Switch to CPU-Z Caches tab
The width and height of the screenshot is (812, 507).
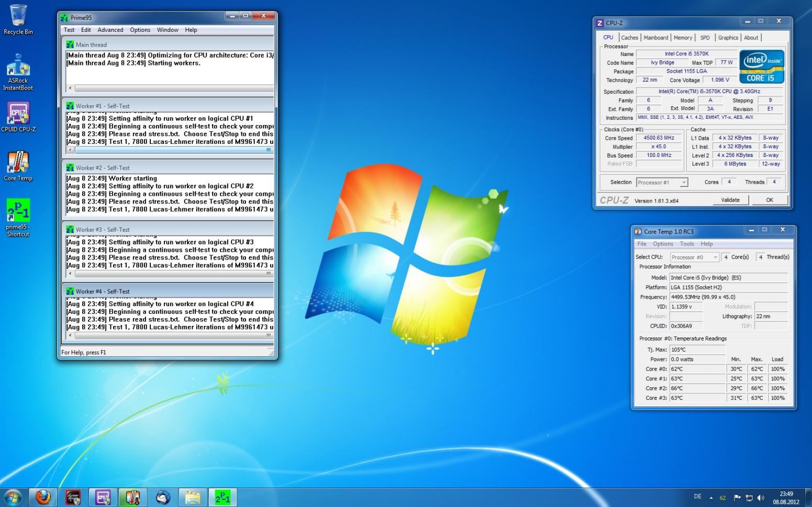pyautogui.click(x=629, y=38)
